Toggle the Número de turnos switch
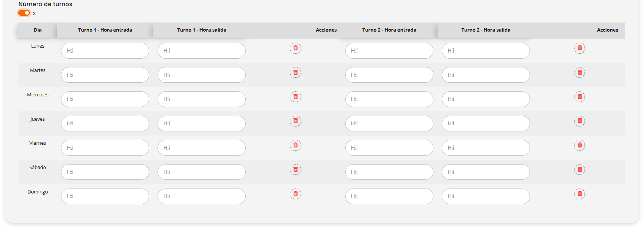 [x=24, y=13]
